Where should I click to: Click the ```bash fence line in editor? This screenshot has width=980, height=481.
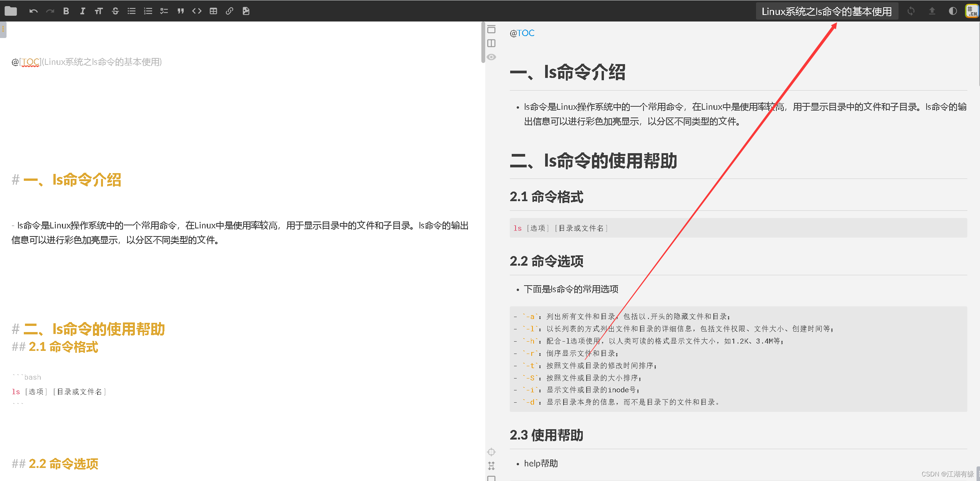(x=27, y=377)
